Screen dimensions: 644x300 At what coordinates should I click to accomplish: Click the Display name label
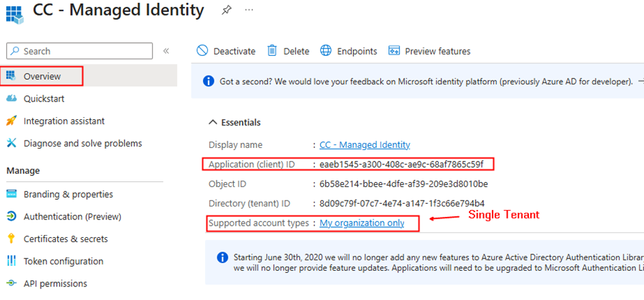point(235,145)
